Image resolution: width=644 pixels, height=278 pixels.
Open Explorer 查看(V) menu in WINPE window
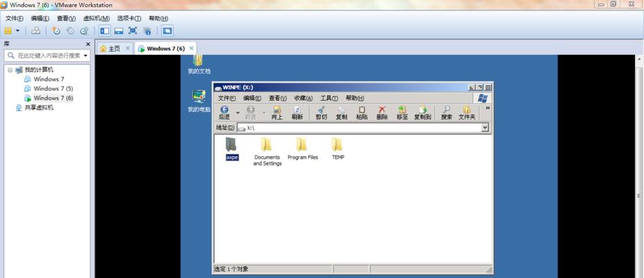click(278, 98)
